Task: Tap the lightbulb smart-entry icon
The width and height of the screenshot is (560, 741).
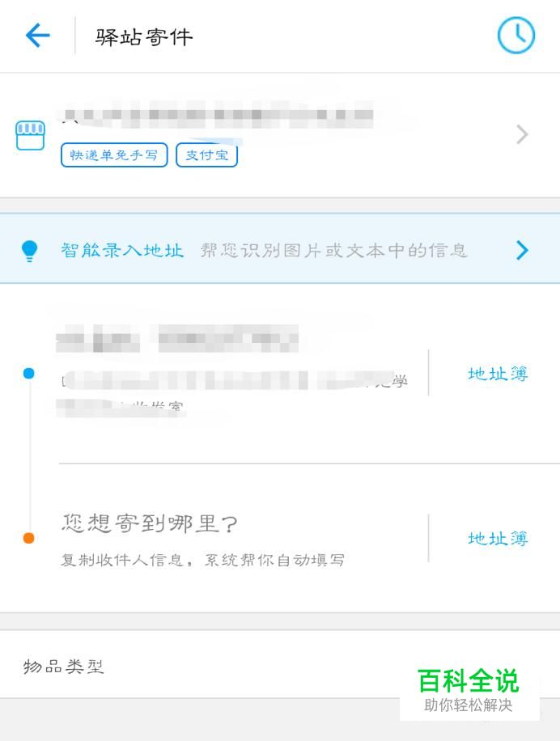Action: pyautogui.click(x=29, y=251)
